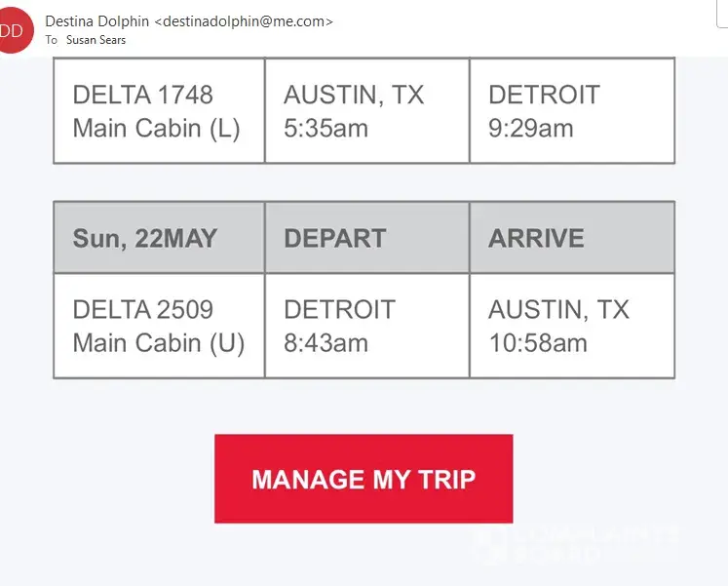Click the DD sender avatar
This screenshot has height=586, width=728.
[14, 31]
